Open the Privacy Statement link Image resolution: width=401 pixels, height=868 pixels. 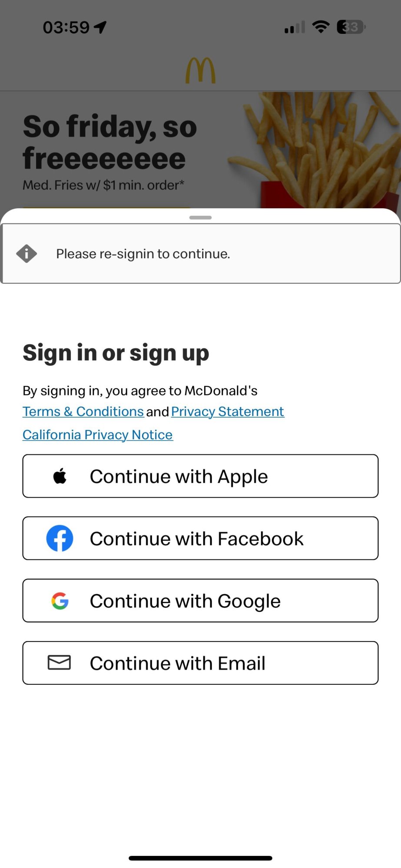[x=228, y=411]
